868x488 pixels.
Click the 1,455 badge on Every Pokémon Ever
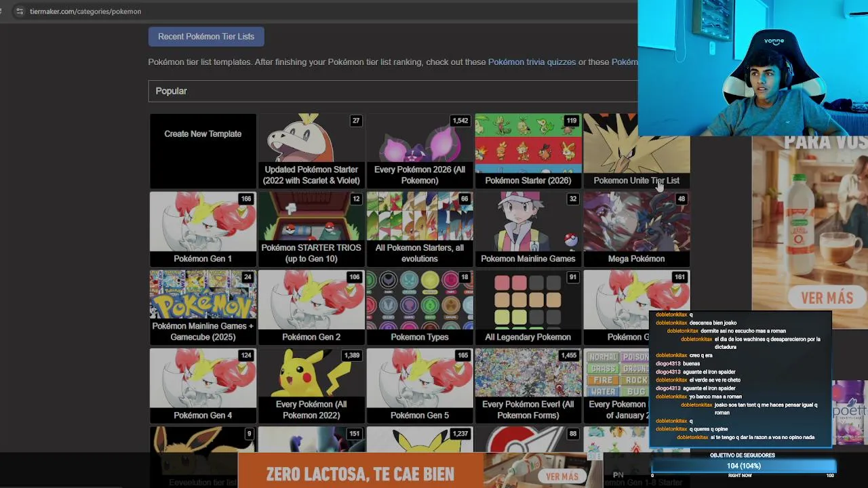(569, 355)
